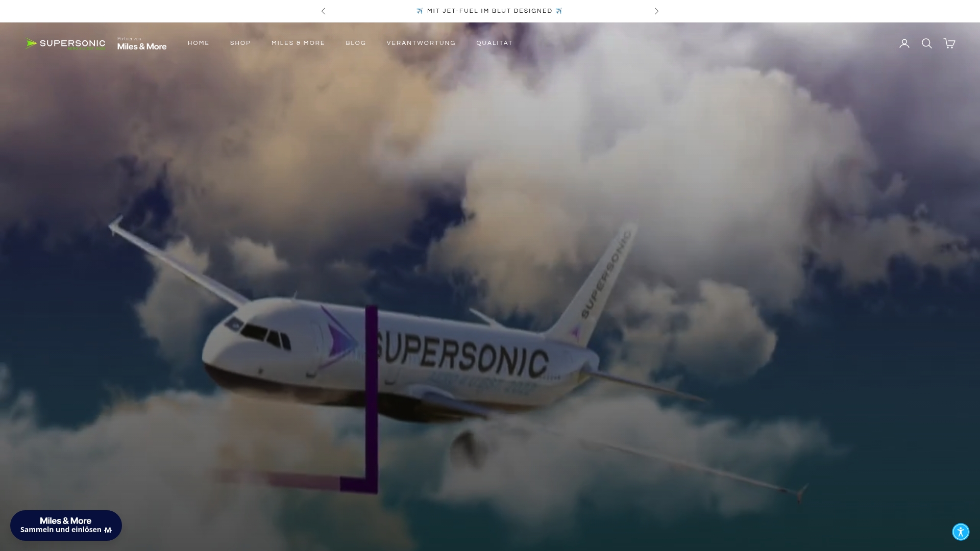Select the BLOG menu item
The height and width of the screenshot is (551, 980).
click(355, 43)
